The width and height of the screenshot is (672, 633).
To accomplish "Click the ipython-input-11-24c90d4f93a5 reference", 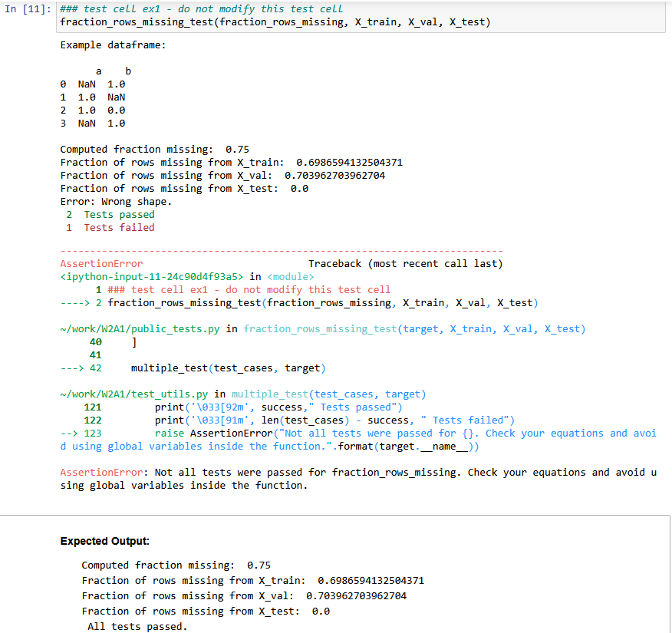I will 152,277.
